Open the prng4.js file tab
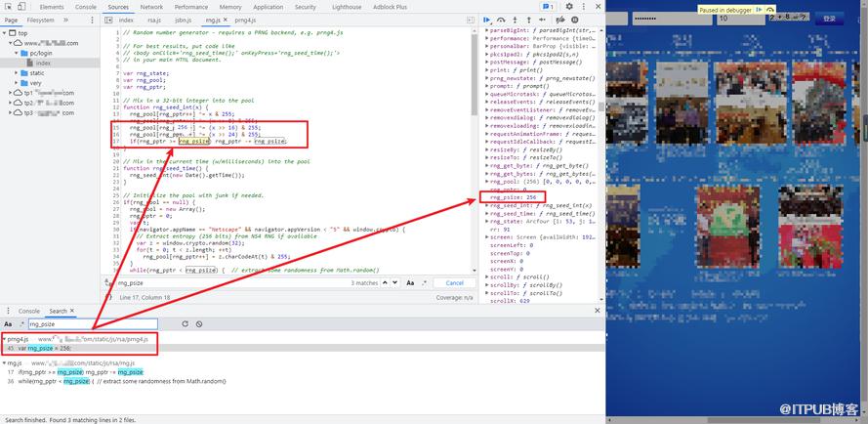This screenshot has width=868, height=424. (x=245, y=20)
